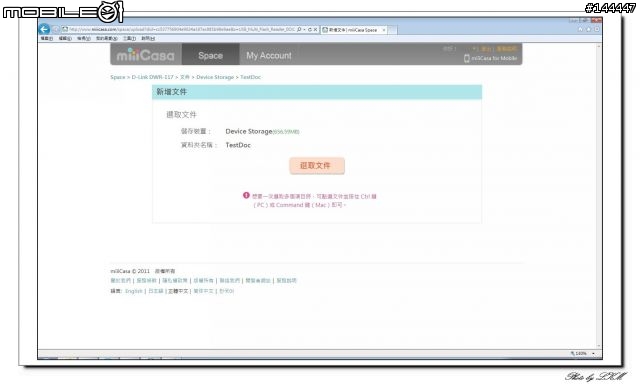The height and width of the screenshot is (388, 640).
Task: Switch to the My Account tab
Action: [269, 55]
